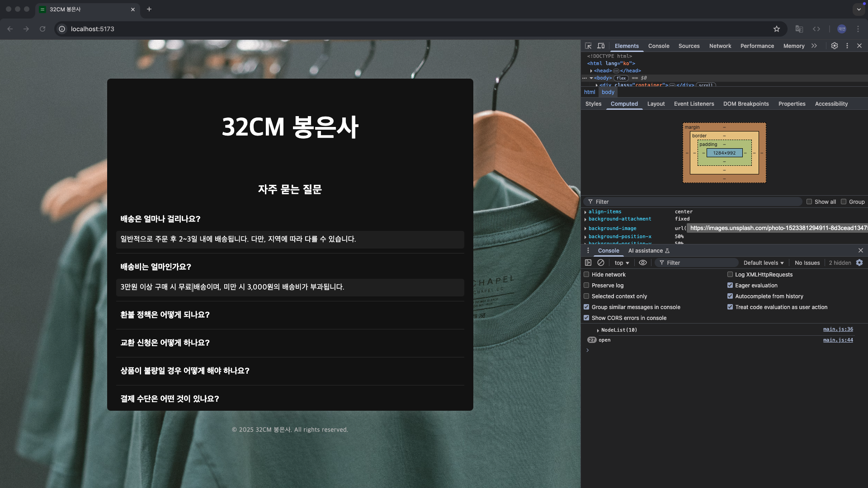Close the 32CM 봉은사 tab
The image size is (868, 488).
pyautogui.click(x=133, y=9)
